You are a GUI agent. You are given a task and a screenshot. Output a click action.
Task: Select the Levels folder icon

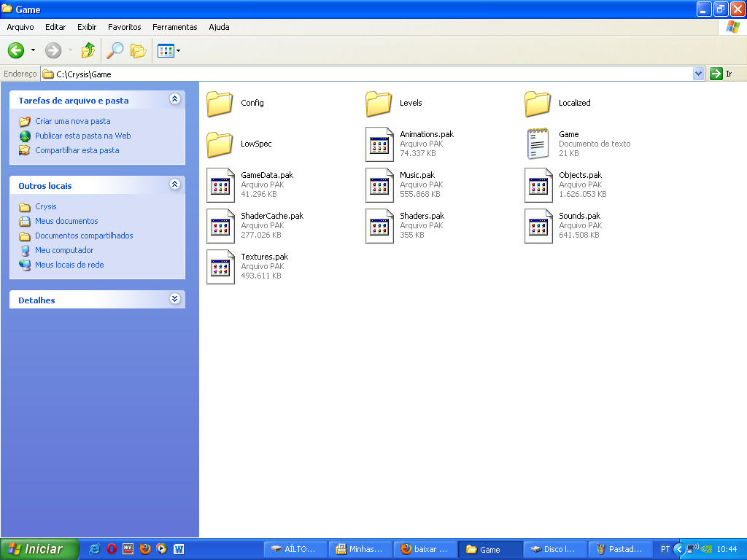[x=379, y=104]
